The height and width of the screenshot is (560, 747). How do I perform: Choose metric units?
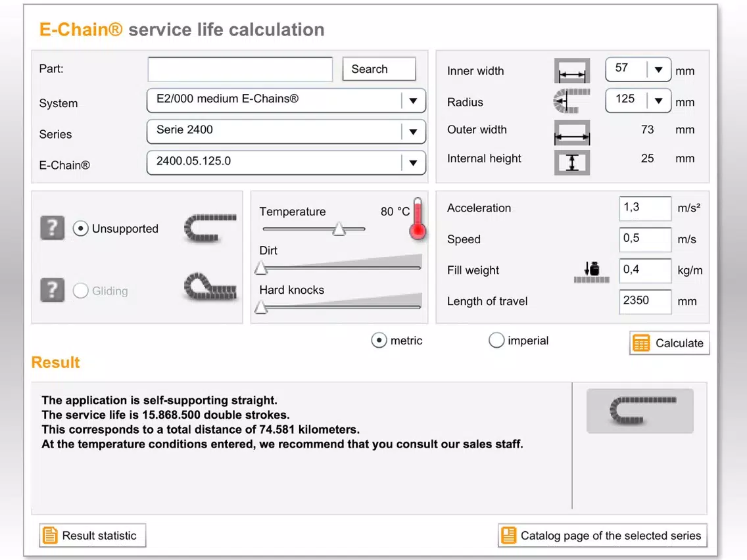point(379,340)
